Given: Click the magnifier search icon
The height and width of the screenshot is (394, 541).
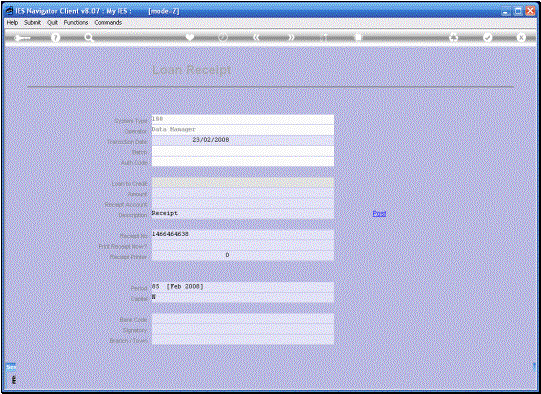Looking at the screenshot, I should pos(89,38).
